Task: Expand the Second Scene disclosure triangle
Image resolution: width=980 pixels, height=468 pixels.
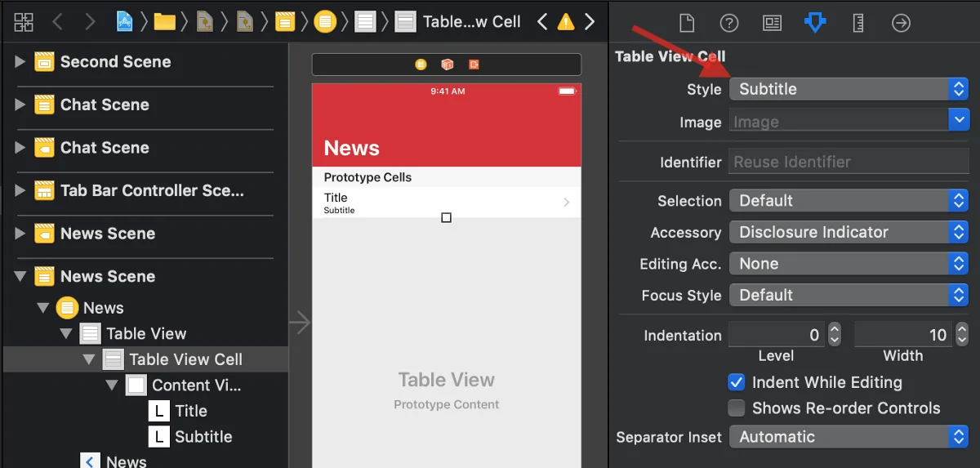Action: pyautogui.click(x=20, y=62)
